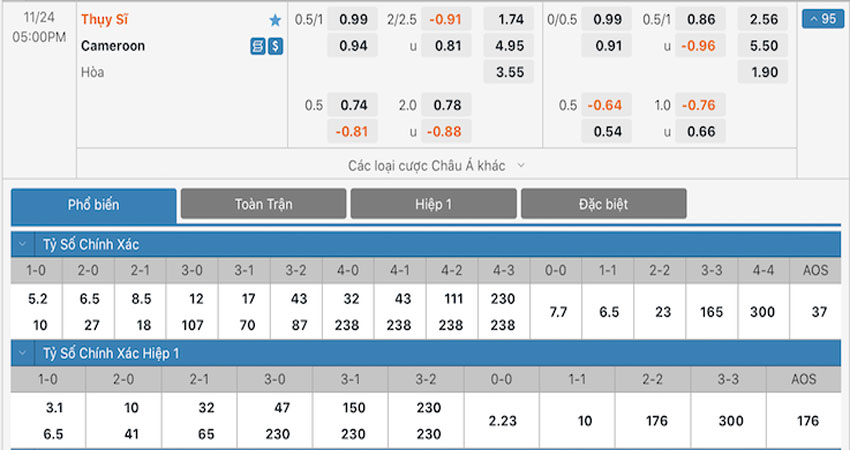Go to the Đặc biệt tab
Image resolution: width=850 pixels, height=450 pixels.
click(x=603, y=204)
